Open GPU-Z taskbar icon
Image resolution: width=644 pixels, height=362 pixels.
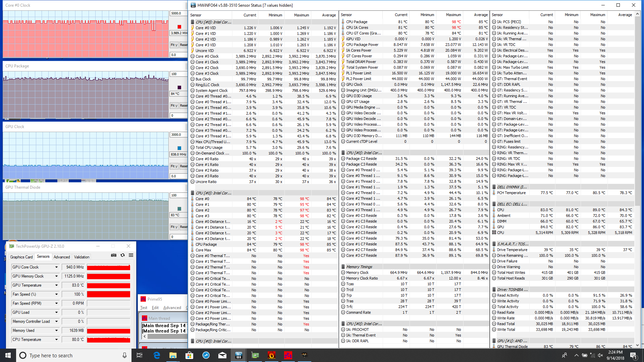coord(255,355)
